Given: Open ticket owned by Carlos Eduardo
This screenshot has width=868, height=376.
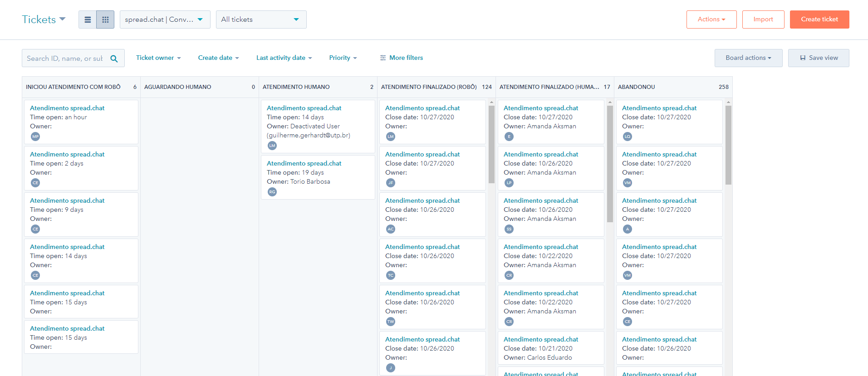Looking at the screenshot, I should pos(541,339).
